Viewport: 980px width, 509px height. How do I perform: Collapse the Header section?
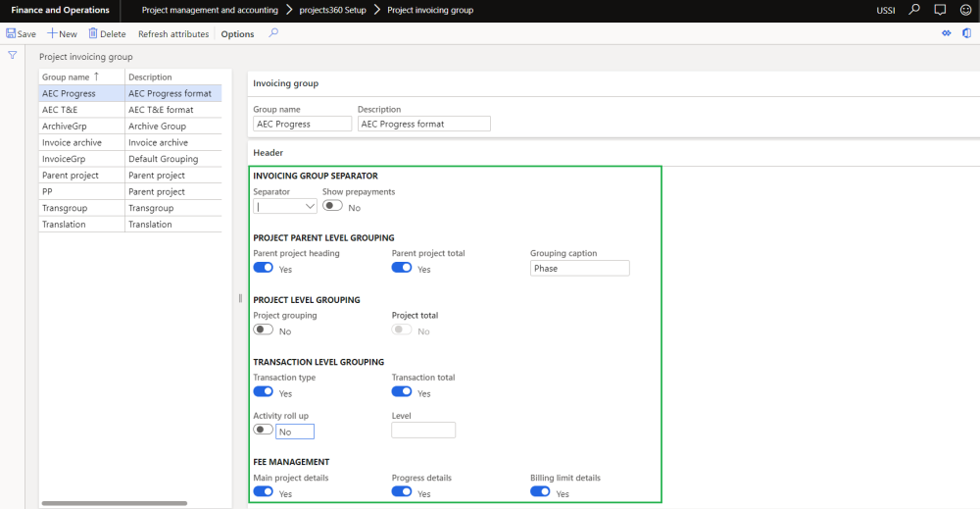click(x=269, y=153)
